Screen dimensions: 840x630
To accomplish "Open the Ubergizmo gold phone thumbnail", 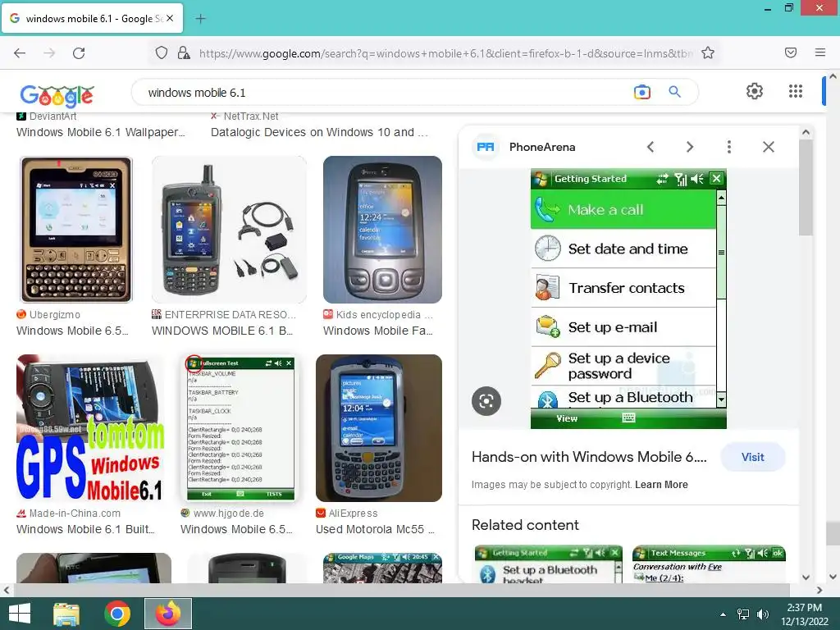I will (76, 230).
